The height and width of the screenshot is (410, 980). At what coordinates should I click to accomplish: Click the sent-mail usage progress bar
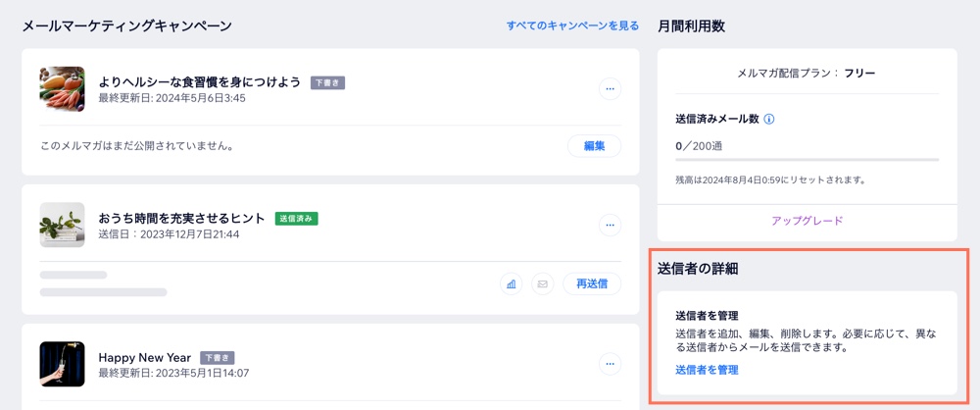click(x=807, y=160)
